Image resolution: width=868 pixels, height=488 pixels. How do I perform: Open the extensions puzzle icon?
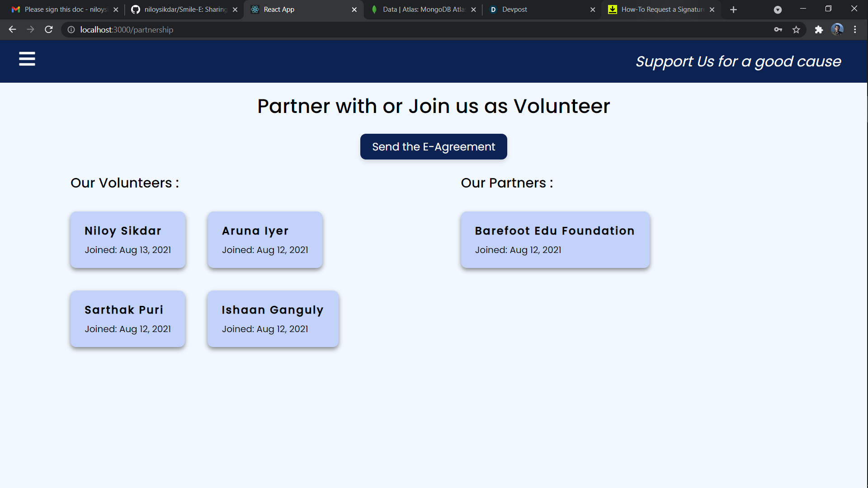coord(819,30)
